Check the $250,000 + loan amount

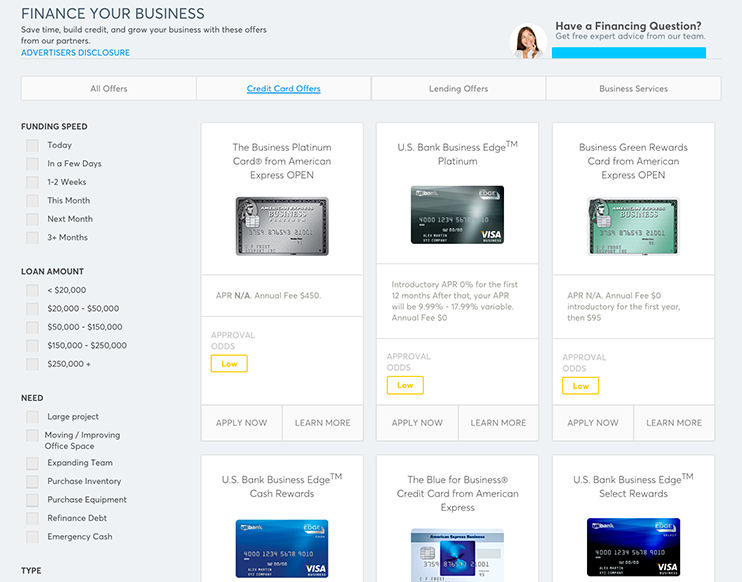(32, 364)
